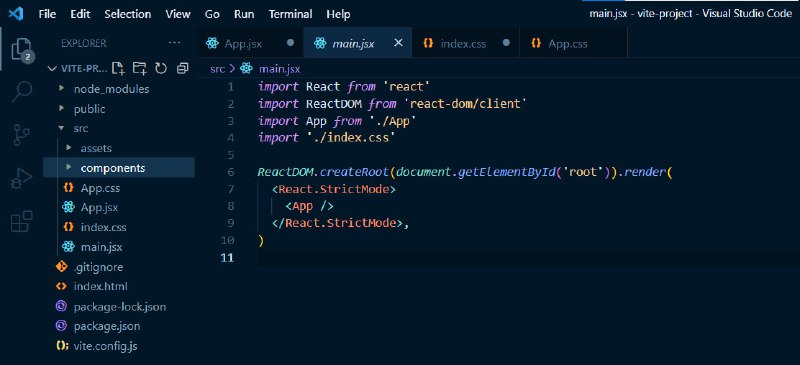Click line number 6 in gutter

tap(231, 172)
